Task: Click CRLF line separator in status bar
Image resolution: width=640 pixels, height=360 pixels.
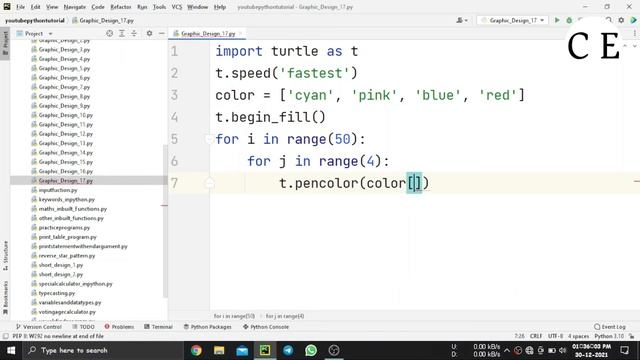Action: pos(536,336)
